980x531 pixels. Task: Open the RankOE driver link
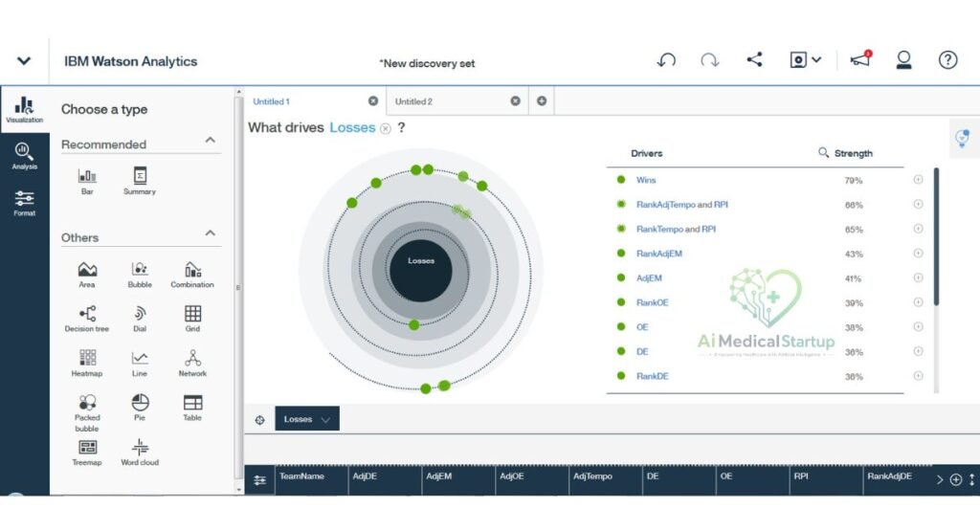[x=652, y=302]
